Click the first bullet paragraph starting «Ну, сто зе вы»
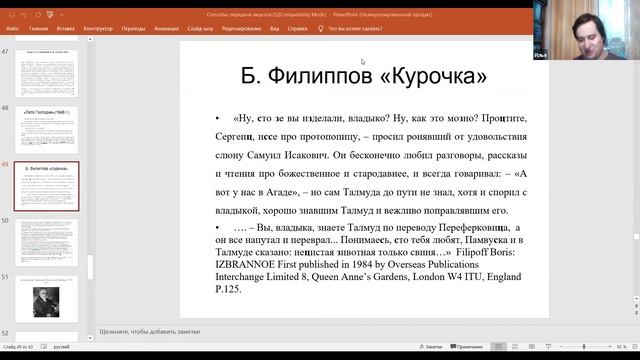The image size is (640, 360). click(371, 164)
